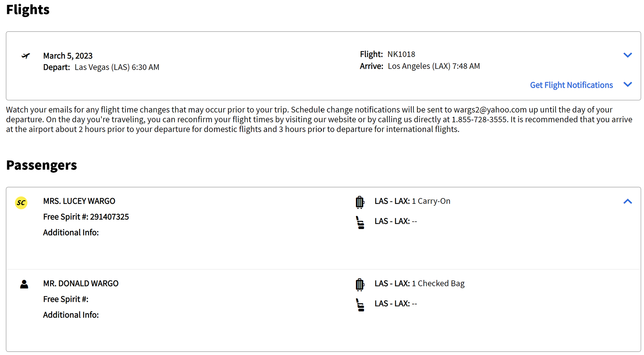644x355 pixels.
Task: Open the Get Flight Notifications link
Action: pos(571,85)
